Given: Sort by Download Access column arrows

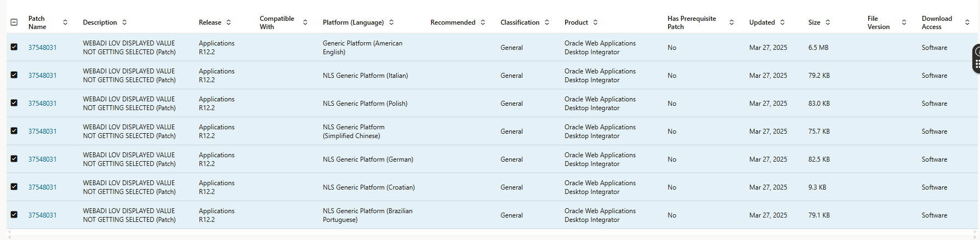Looking at the screenshot, I should click(x=967, y=22).
